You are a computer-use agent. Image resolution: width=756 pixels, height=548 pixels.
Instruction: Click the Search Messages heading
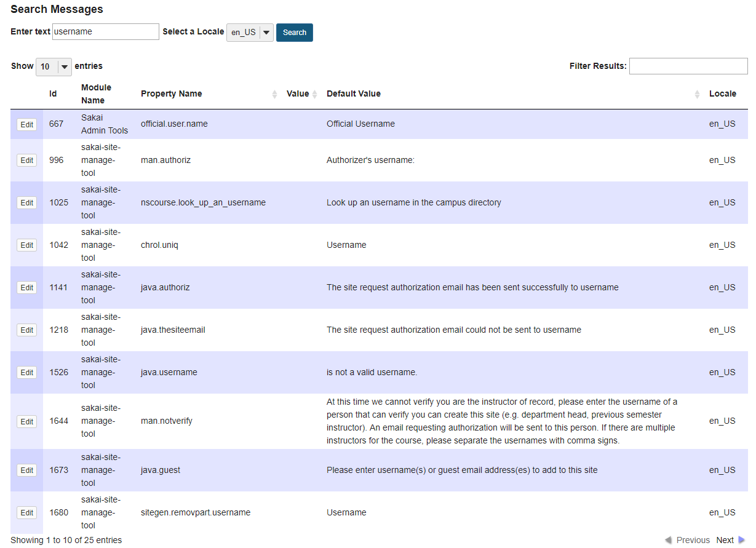(x=57, y=9)
